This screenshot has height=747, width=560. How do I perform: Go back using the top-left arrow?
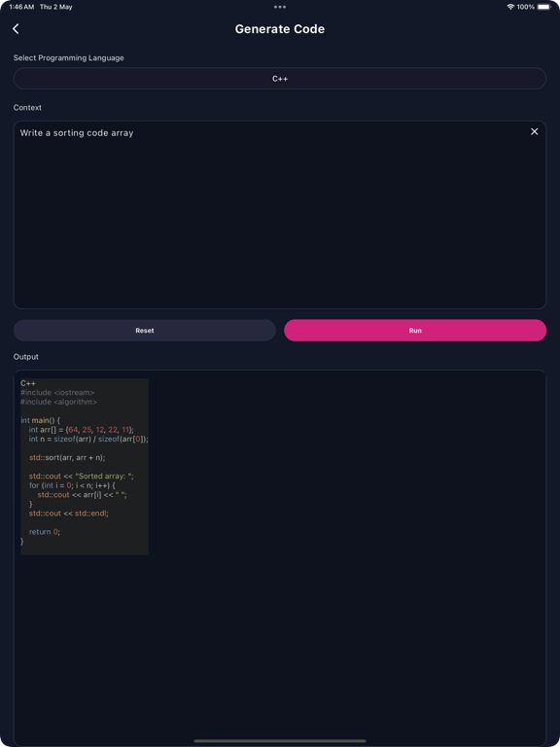[x=16, y=29]
